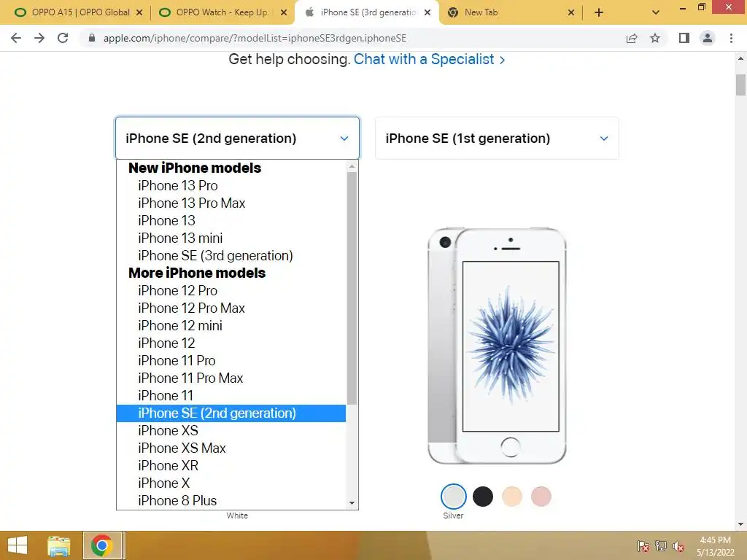Click the dropdown list scroll-up arrow
Viewport: 747px width, 560px height.
click(x=352, y=166)
